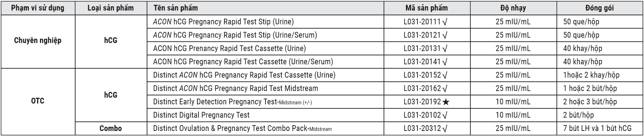This screenshot has width=644, height=136.
Task: Click the 'Đóng gói' column header
Action: tap(600, 8)
